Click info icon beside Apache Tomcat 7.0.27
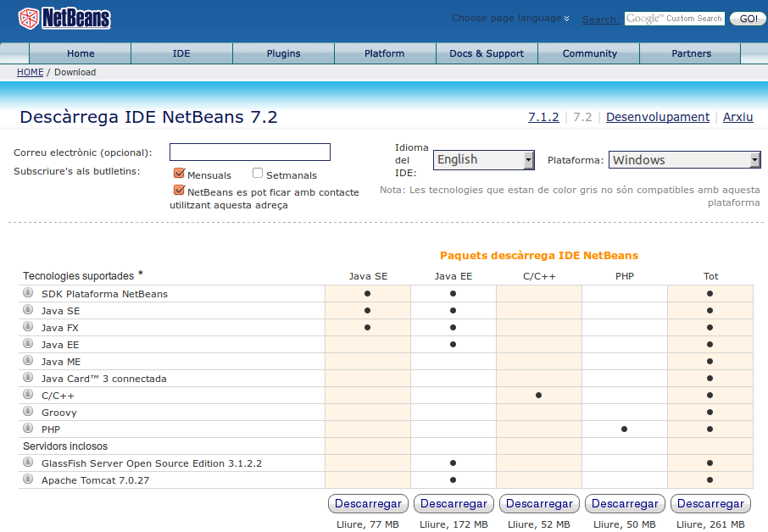 [x=28, y=479]
